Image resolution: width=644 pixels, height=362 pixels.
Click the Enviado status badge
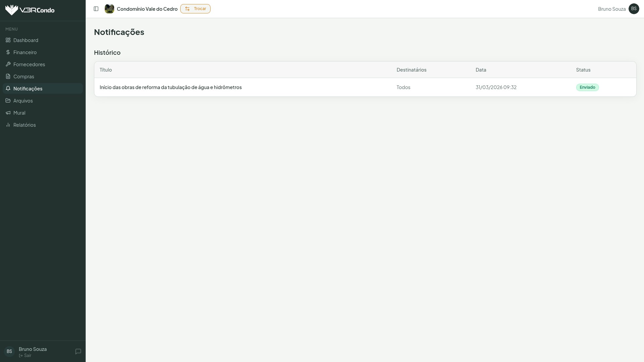587,87
